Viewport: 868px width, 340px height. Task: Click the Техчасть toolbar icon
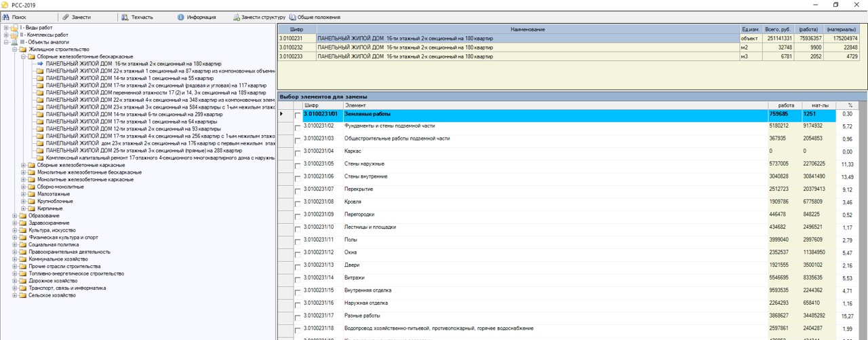point(125,17)
